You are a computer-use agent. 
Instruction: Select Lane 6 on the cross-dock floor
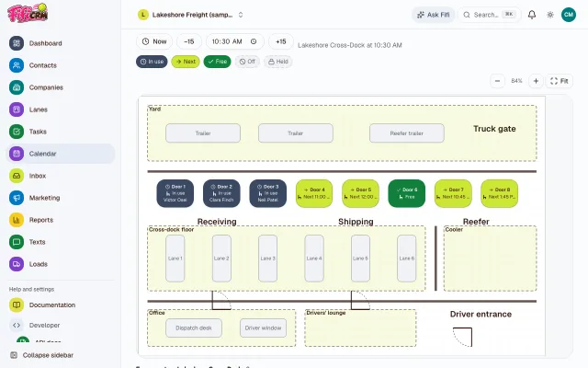coord(407,259)
